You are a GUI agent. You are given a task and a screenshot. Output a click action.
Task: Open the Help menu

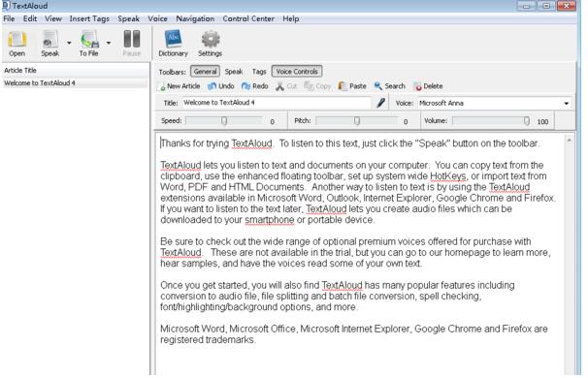tap(291, 18)
